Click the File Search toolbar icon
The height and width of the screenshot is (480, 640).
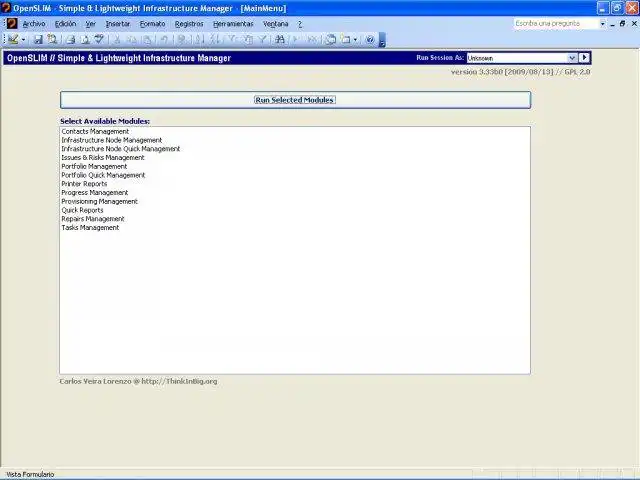click(x=52, y=39)
